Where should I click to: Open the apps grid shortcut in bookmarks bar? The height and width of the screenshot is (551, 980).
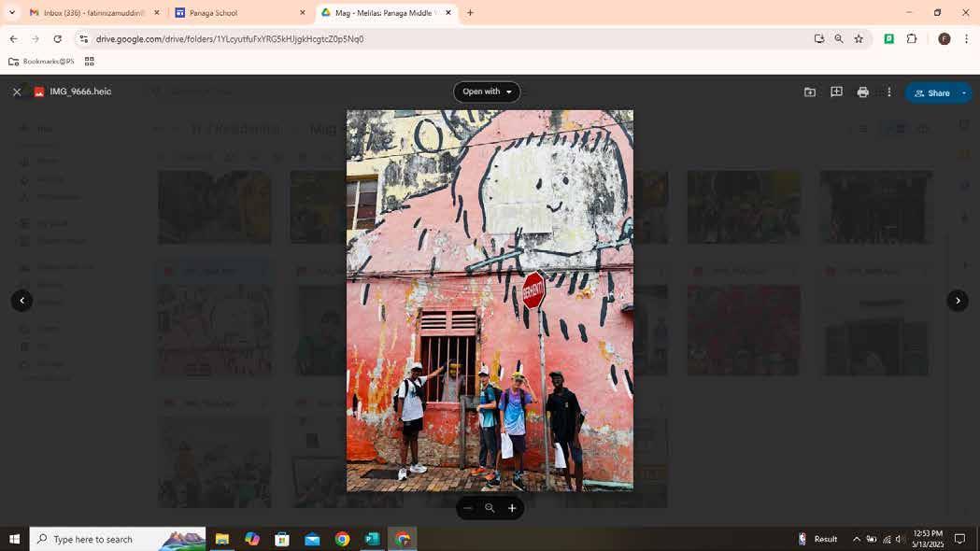tap(90, 62)
